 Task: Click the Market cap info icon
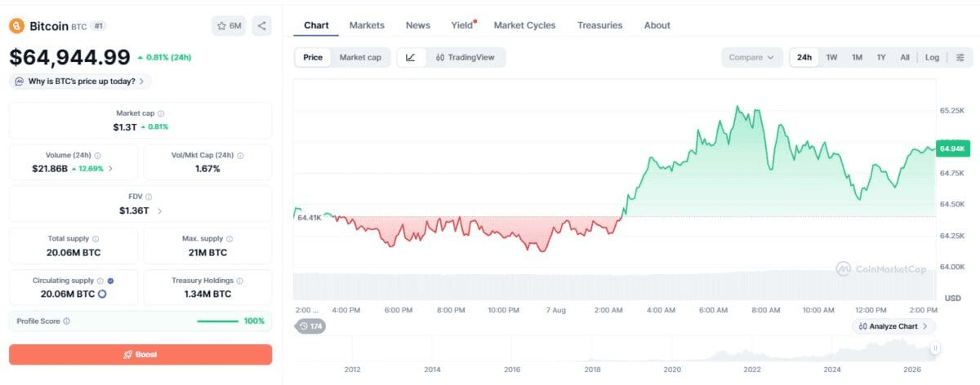161,113
